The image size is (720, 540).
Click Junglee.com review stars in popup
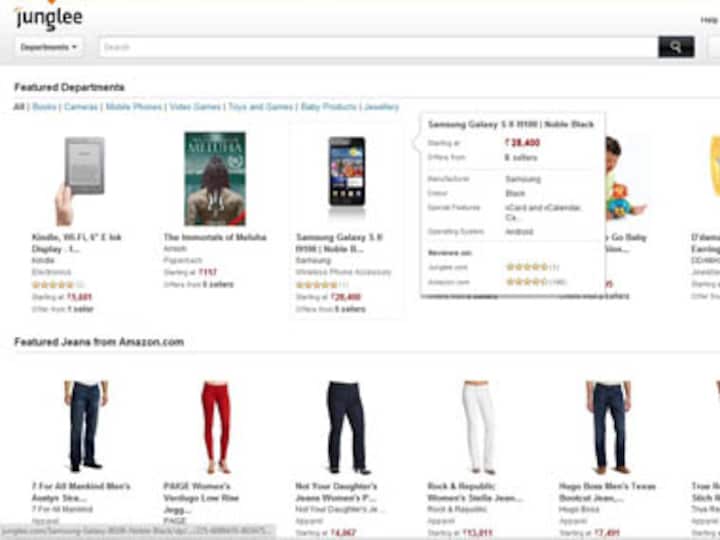[x=527, y=267]
